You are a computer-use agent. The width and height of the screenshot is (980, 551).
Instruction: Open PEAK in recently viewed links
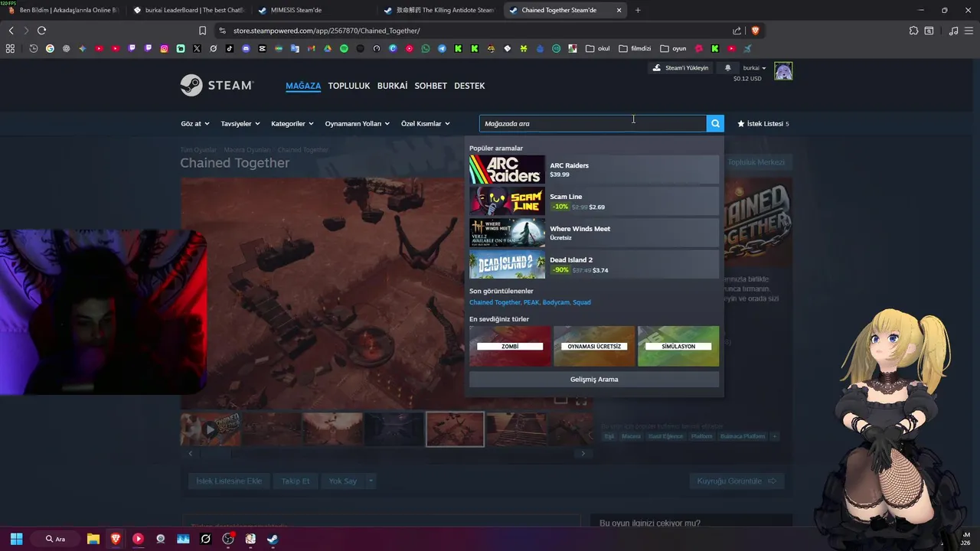click(531, 302)
